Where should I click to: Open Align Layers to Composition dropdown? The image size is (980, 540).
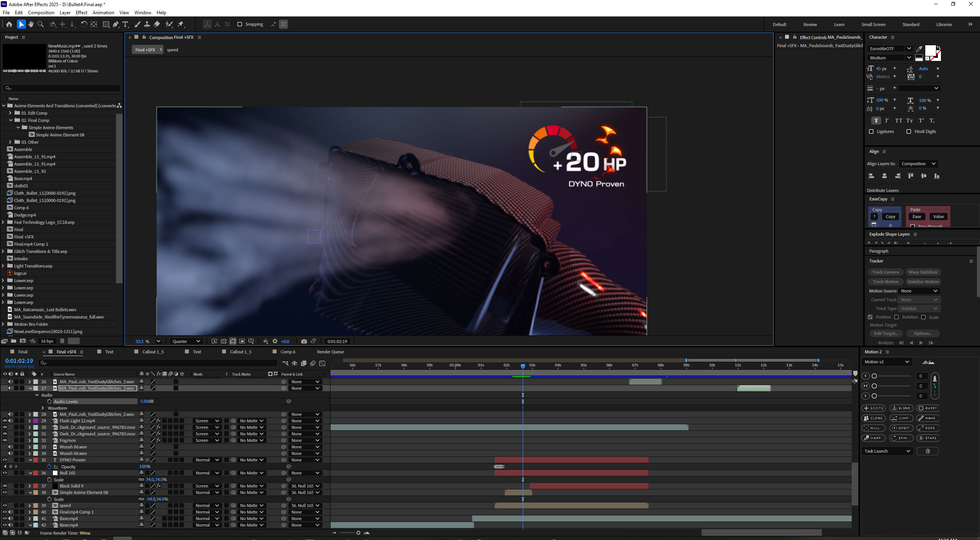click(918, 164)
